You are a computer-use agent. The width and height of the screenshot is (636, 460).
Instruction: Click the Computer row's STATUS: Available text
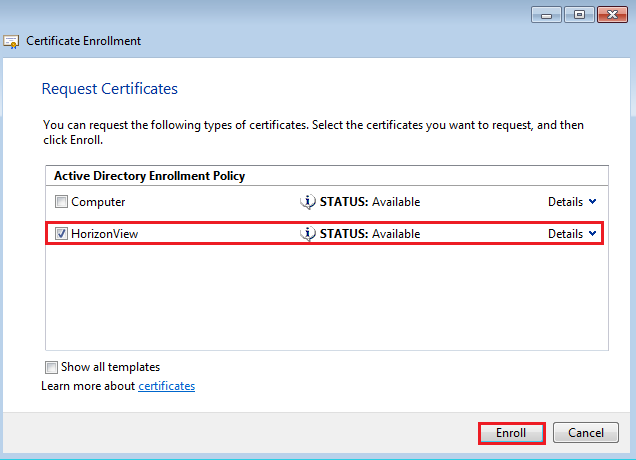pyautogui.click(x=369, y=202)
